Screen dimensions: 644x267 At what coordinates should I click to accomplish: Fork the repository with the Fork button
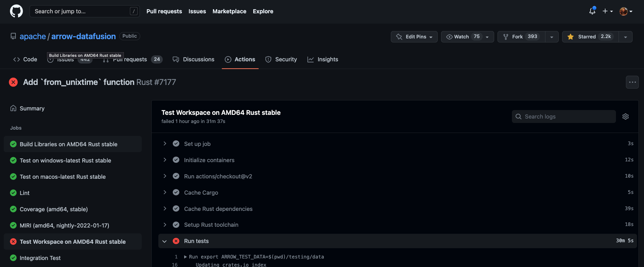pos(521,37)
